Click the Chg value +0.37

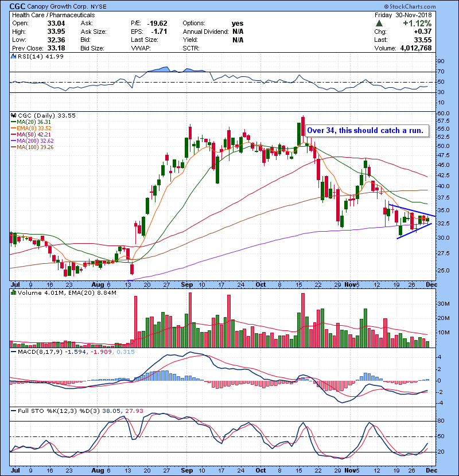pyautogui.click(x=422, y=32)
